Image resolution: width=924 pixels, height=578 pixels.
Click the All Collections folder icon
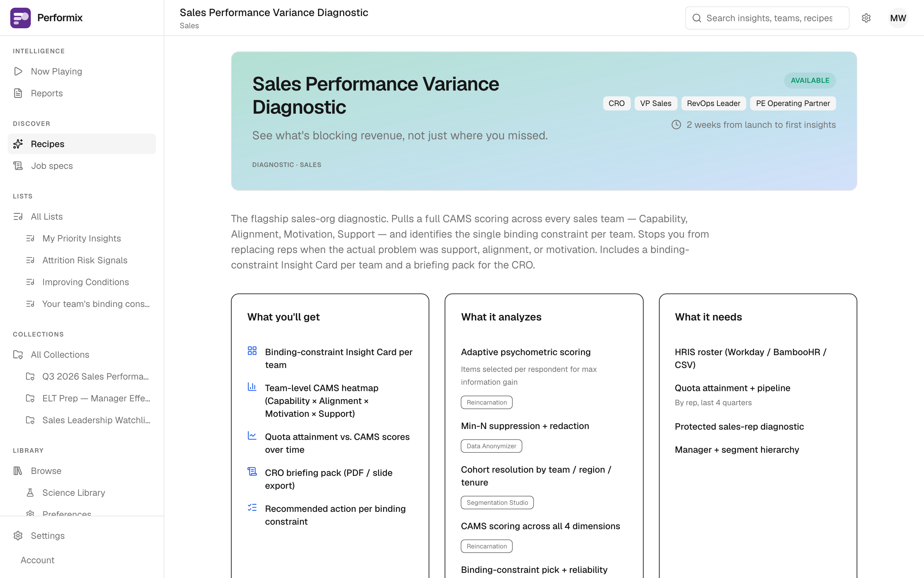click(18, 355)
